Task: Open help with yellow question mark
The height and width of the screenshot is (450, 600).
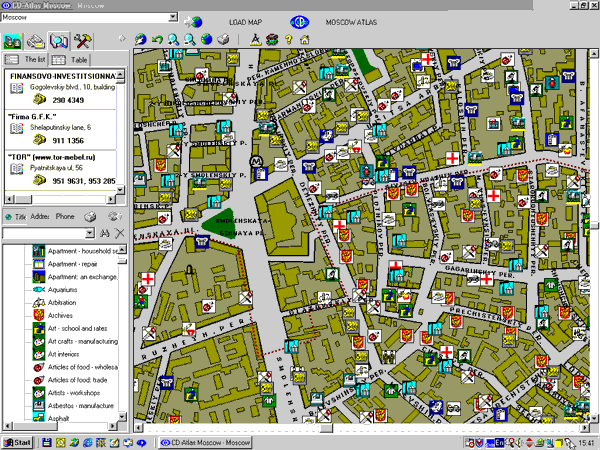Action: [289, 39]
